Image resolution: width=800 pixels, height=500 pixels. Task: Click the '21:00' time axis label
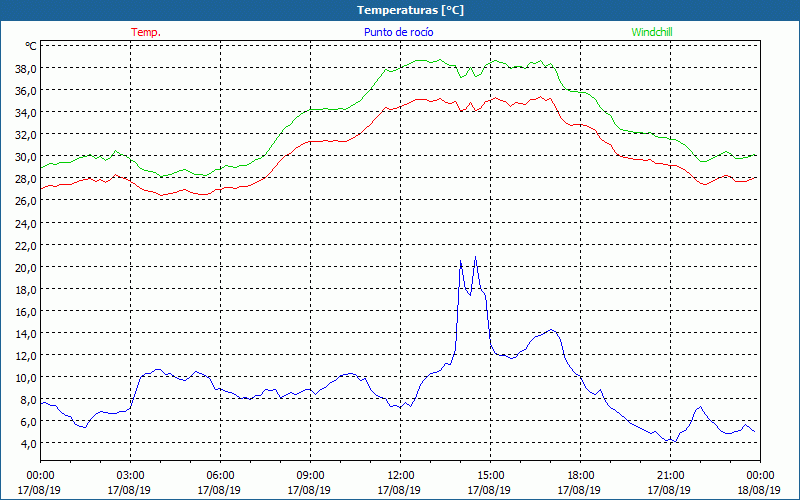pyautogui.click(x=670, y=475)
